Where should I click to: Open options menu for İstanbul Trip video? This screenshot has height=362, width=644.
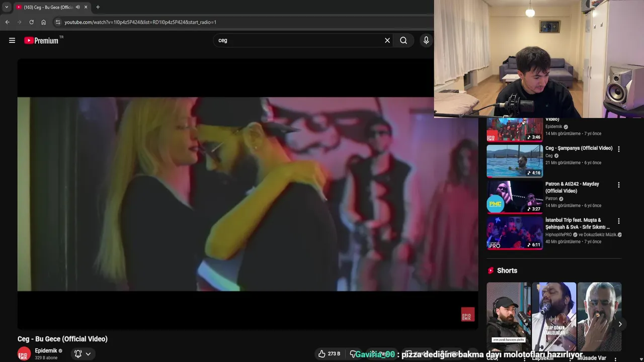coord(619,221)
